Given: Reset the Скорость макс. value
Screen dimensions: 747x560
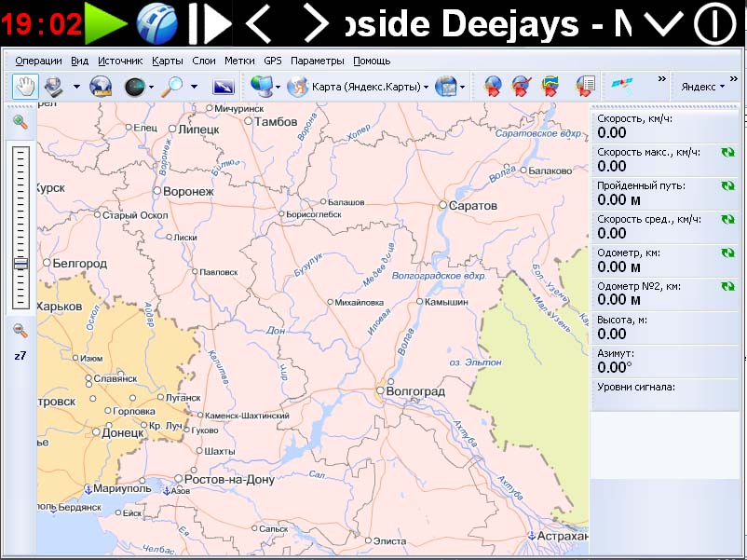Looking at the screenshot, I should (727, 152).
